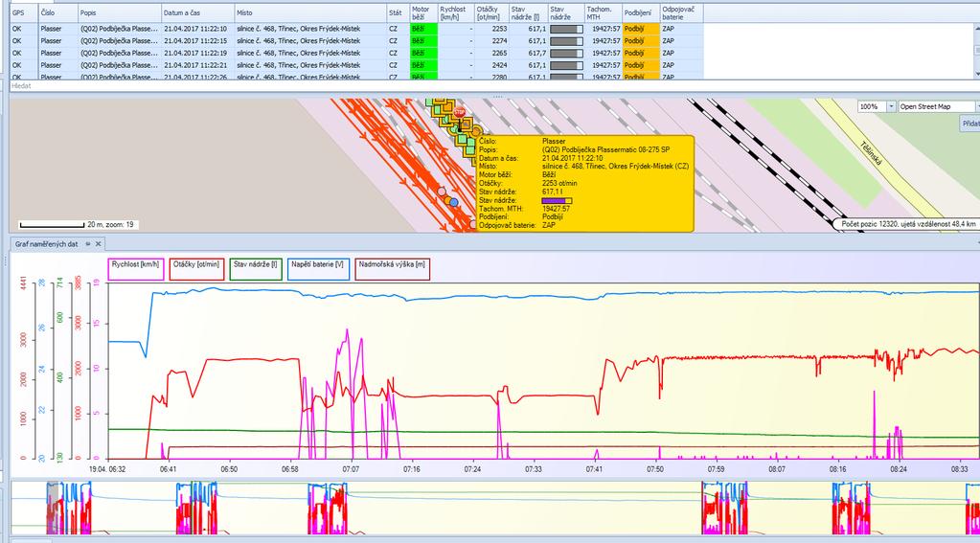This screenshot has height=543, width=980.
Task: Click the Podbíječka Plassermatic 08-275 SP tooltip text
Action: [x=606, y=150]
